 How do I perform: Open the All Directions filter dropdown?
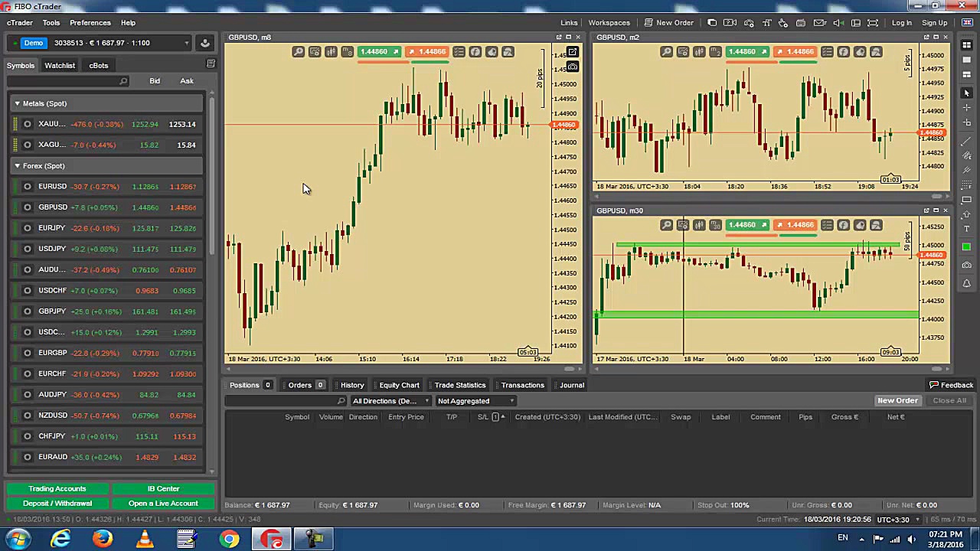click(x=390, y=401)
